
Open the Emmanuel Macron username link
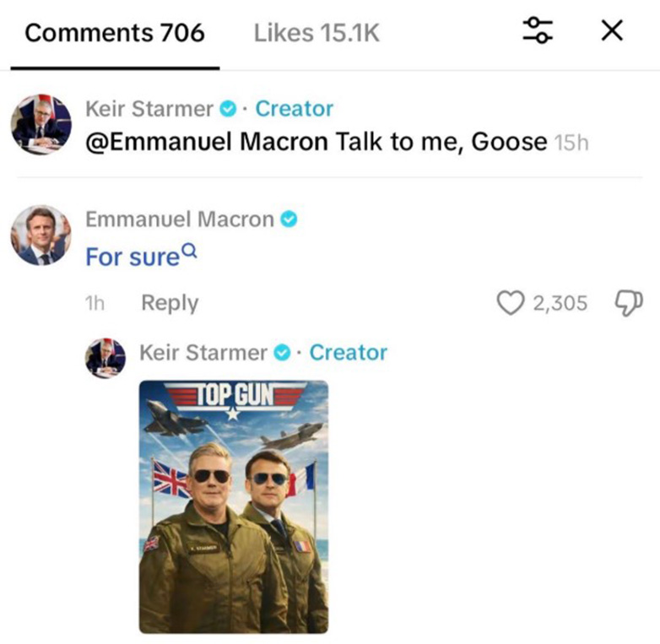(180, 219)
